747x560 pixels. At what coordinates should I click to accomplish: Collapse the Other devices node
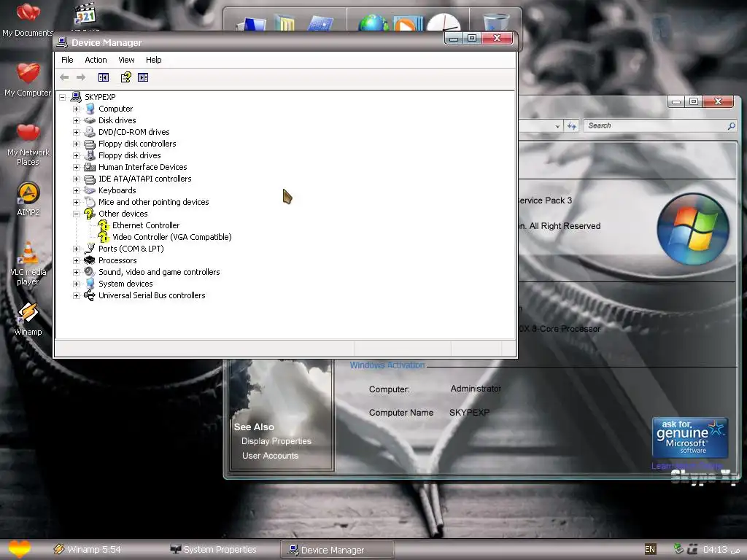pos(76,214)
